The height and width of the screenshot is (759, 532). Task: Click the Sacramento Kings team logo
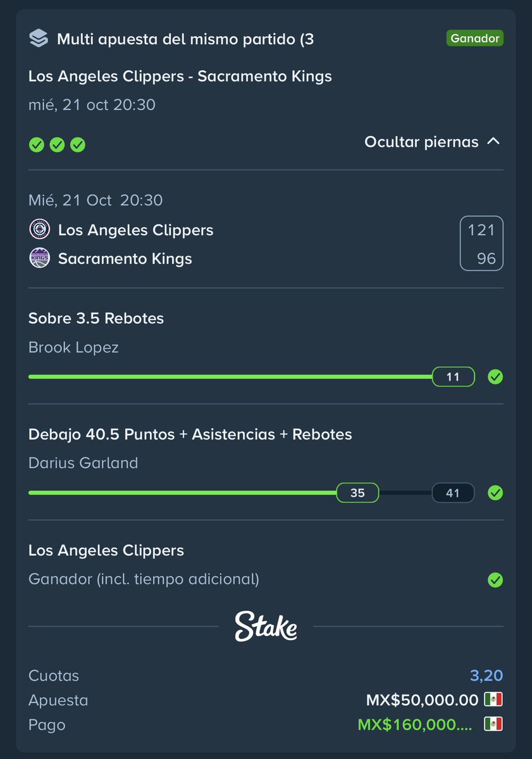pos(39,258)
